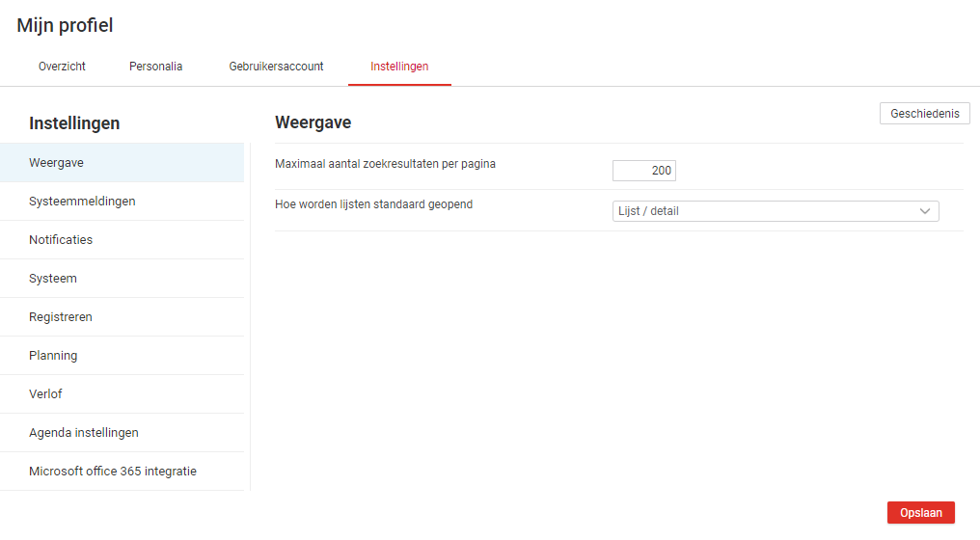Screen dimensions: 980x540
Task: Open Systeemmeldingen settings section
Action: coord(82,202)
